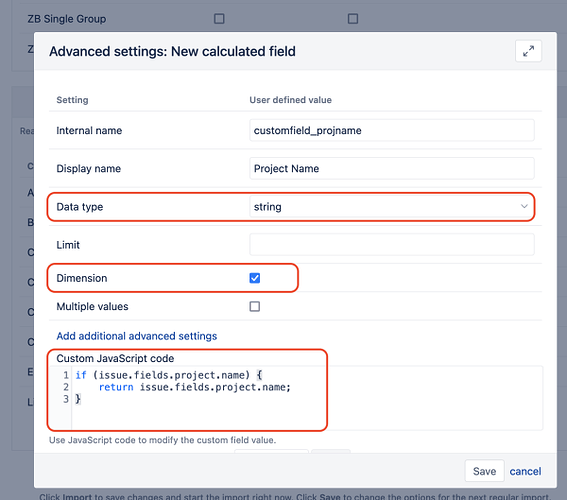567x500 pixels.
Task: Click the return statement on line 2
Action: (x=195, y=387)
